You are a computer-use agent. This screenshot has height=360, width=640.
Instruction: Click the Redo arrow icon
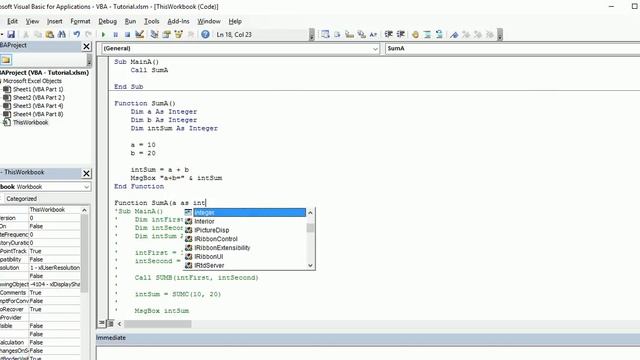pos(88,35)
